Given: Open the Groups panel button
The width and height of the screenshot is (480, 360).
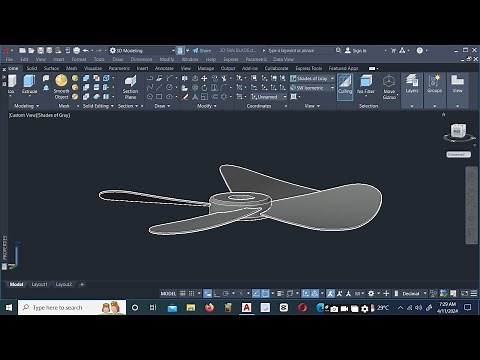Looking at the screenshot, I should pos(434,83).
